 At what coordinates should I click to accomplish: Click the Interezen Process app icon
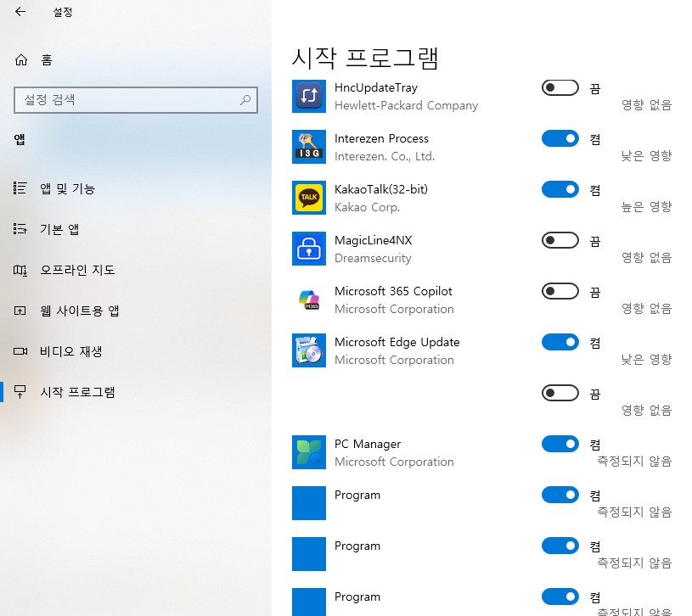click(x=308, y=147)
